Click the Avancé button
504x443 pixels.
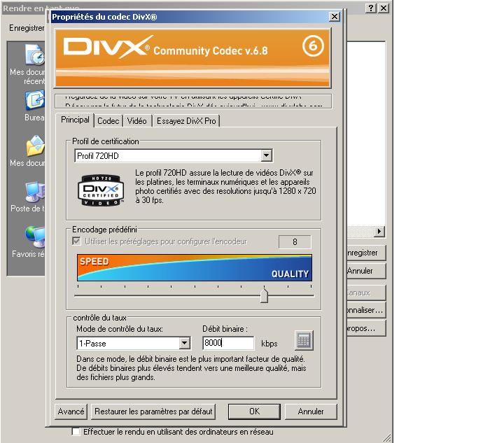[x=71, y=412]
